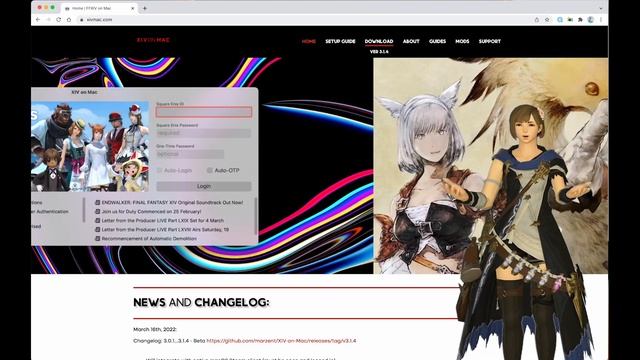This screenshot has width=640, height=360.
Task: Open the extensions puzzle piece icon
Action: pyautogui.click(x=580, y=20)
